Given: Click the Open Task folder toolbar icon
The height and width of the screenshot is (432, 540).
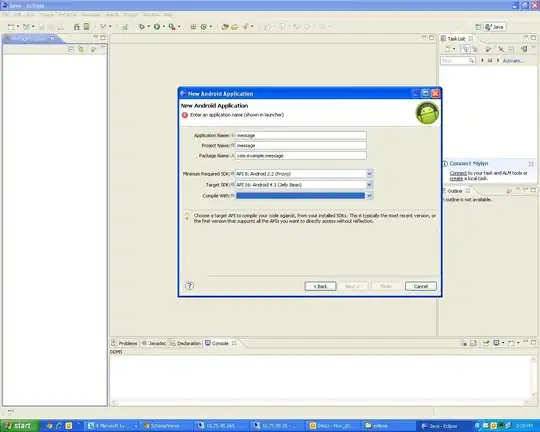Looking at the screenshot, I should pyautogui.click(x=235, y=27).
